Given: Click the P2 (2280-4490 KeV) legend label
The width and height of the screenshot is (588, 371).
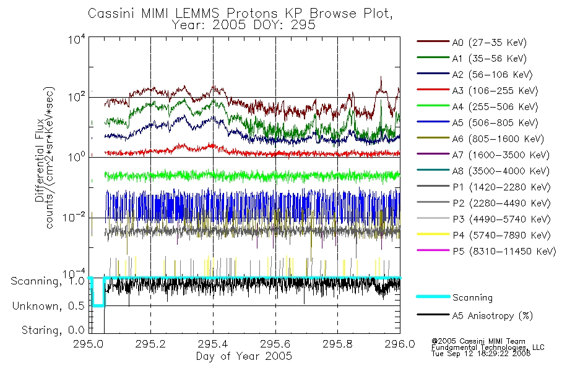Looking at the screenshot, I should pos(501,203).
